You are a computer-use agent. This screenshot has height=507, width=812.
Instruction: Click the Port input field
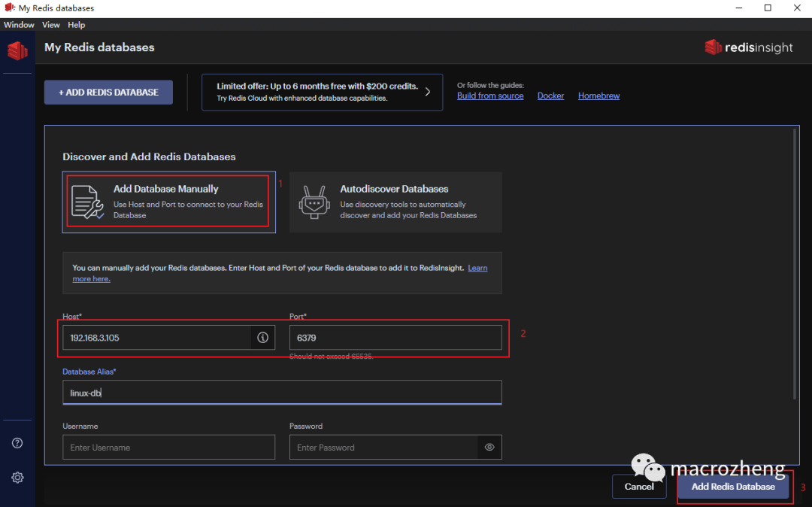[x=395, y=338]
